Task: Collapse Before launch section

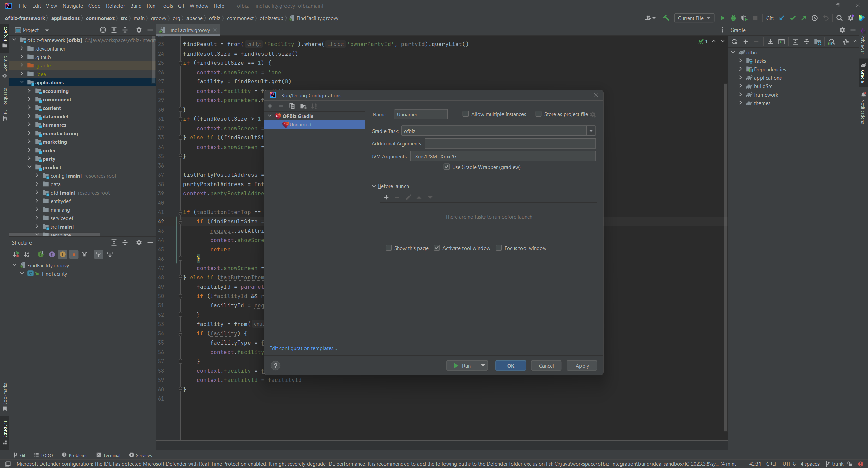Action: [x=374, y=186]
